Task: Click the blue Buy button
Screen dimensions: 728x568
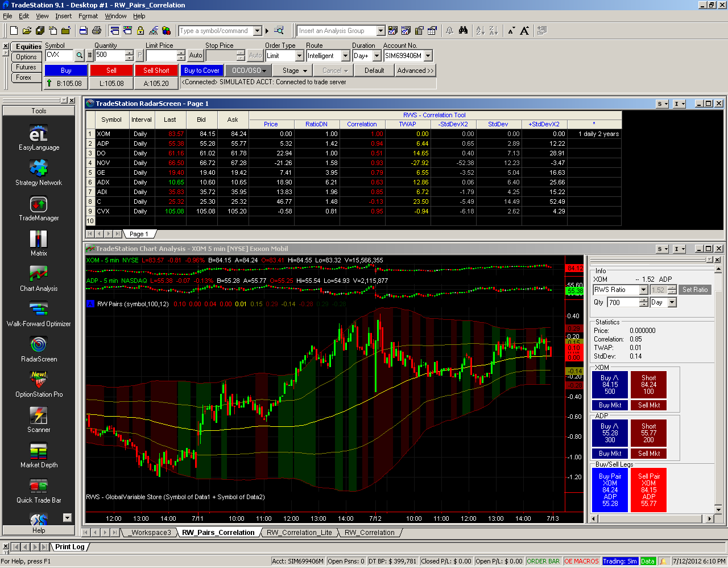Action: (66, 71)
